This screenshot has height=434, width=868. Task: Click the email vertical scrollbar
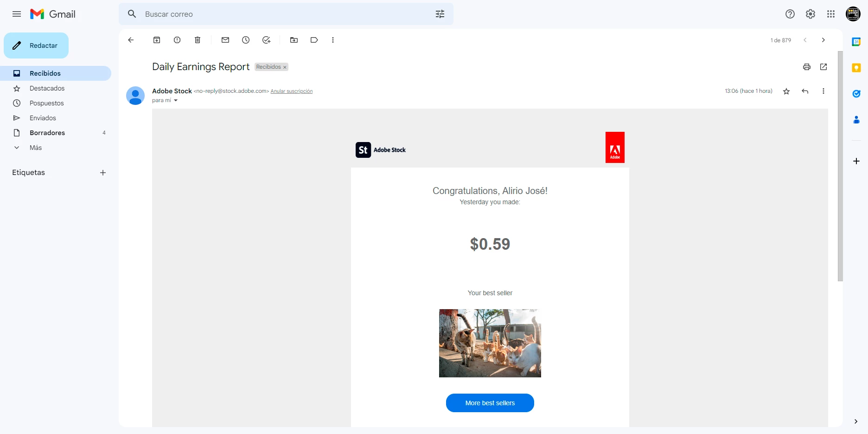click(840, 166)
